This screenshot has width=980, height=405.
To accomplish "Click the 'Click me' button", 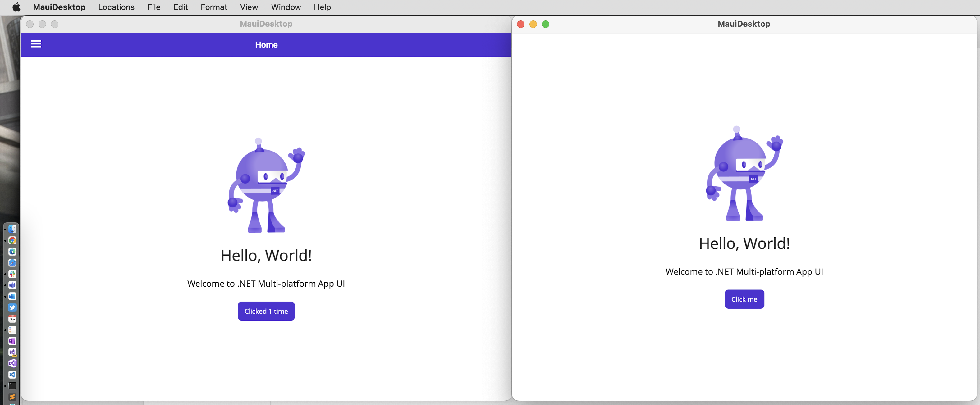I will point(744,299).
